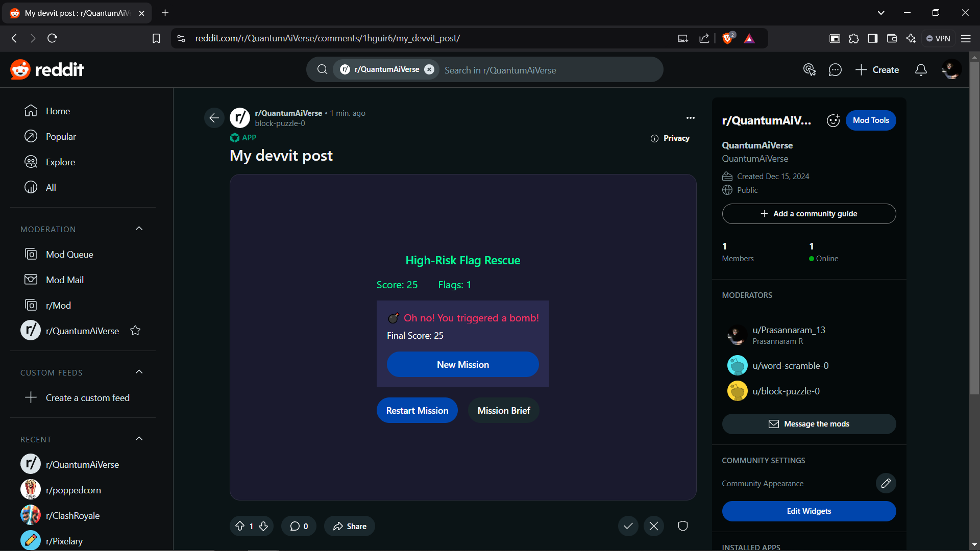Toggle favorite star for r/QuantumAiVerse

tap(135, 331)
